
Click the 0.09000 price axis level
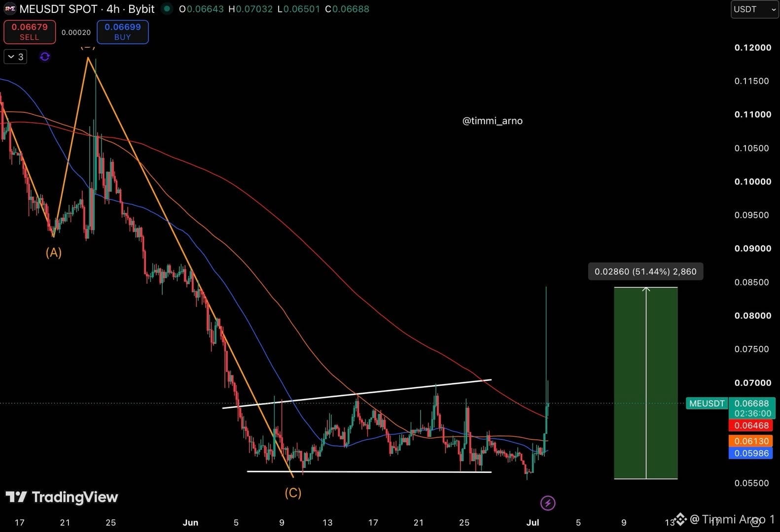click(x=753, y=249)
